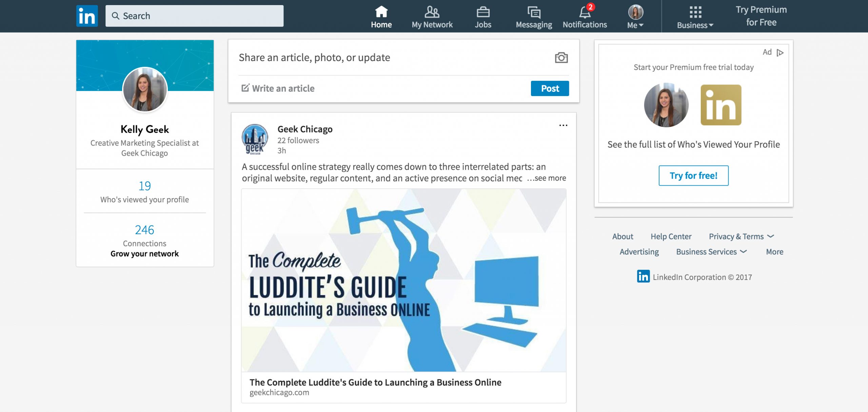Screen dimensions: 868x412
Task: Click the 'Ad' label text
Action: click(x=767, y=52)
